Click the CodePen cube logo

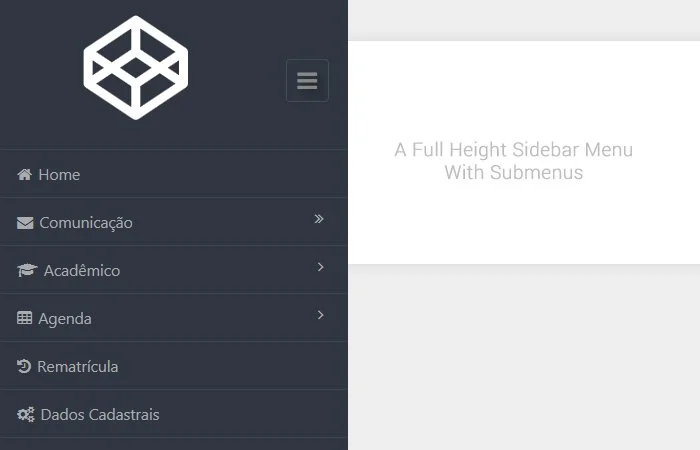coord(136,68)
